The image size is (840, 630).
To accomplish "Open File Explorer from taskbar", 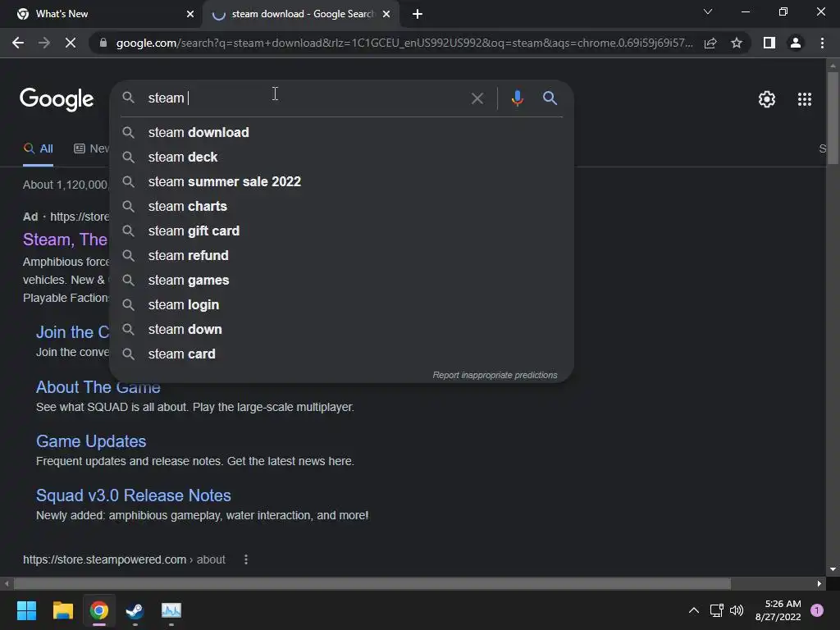I will 62,610.
